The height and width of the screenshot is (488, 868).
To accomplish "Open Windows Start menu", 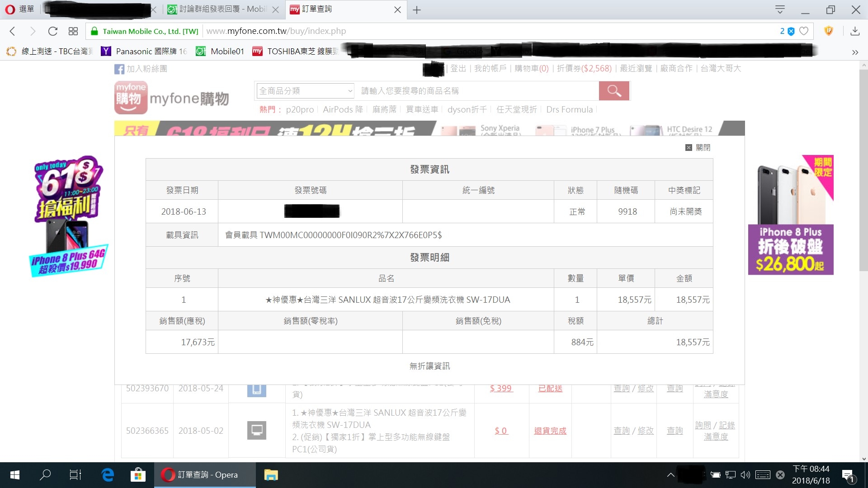I will pos(14,475).
